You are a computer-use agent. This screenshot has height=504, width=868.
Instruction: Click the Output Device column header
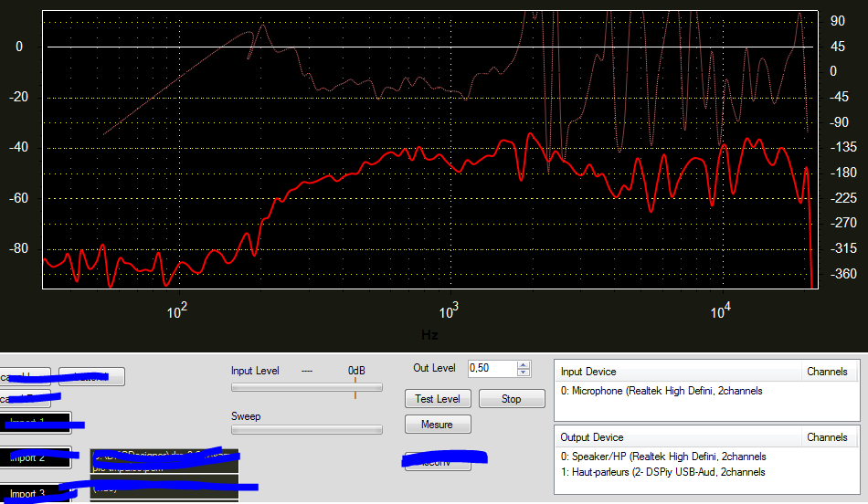[678, 437]
